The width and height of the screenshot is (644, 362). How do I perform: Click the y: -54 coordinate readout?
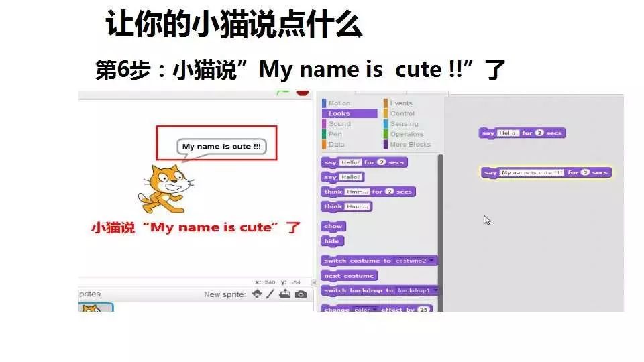(x=290, y=282)
